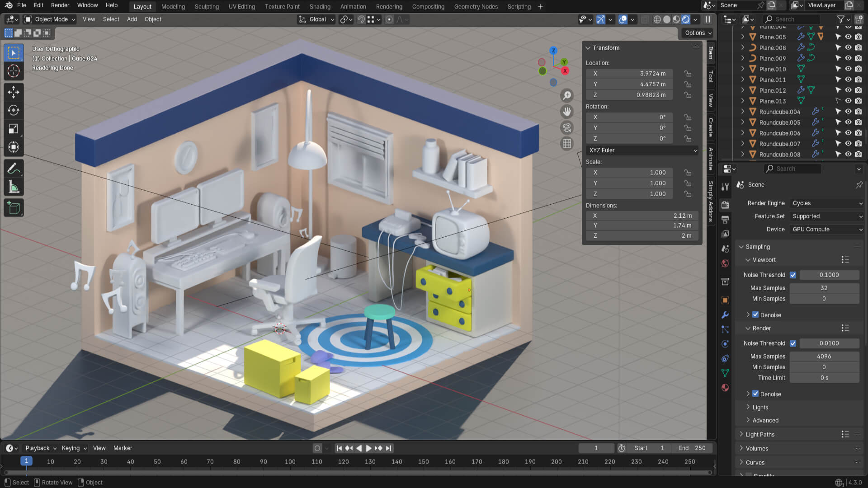Select the Measure tool
This screenshot has width=868, height=488.
(14, 187)
